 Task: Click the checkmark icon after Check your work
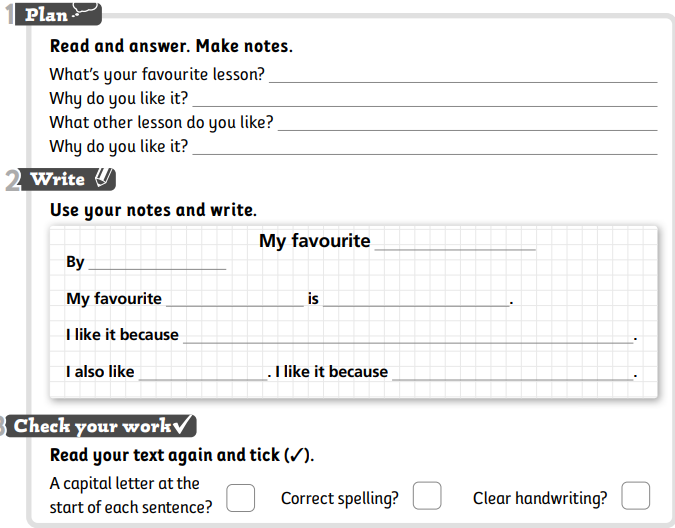tap(184, 425)
